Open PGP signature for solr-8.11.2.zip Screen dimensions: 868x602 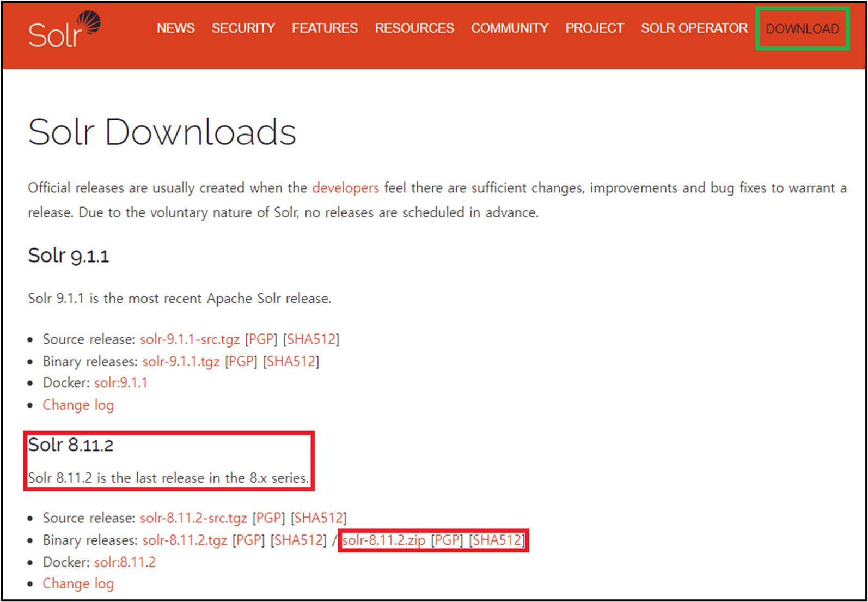click(447, 540)
